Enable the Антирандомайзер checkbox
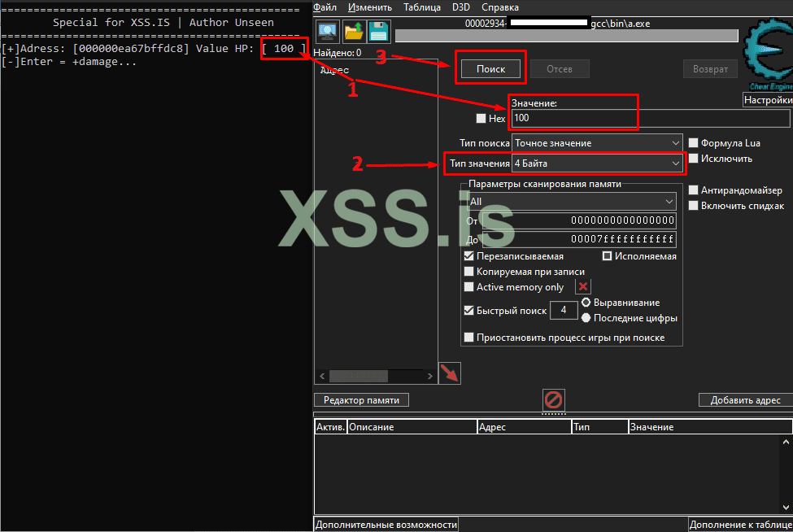793x532 pixels. [x=694, y=190]
